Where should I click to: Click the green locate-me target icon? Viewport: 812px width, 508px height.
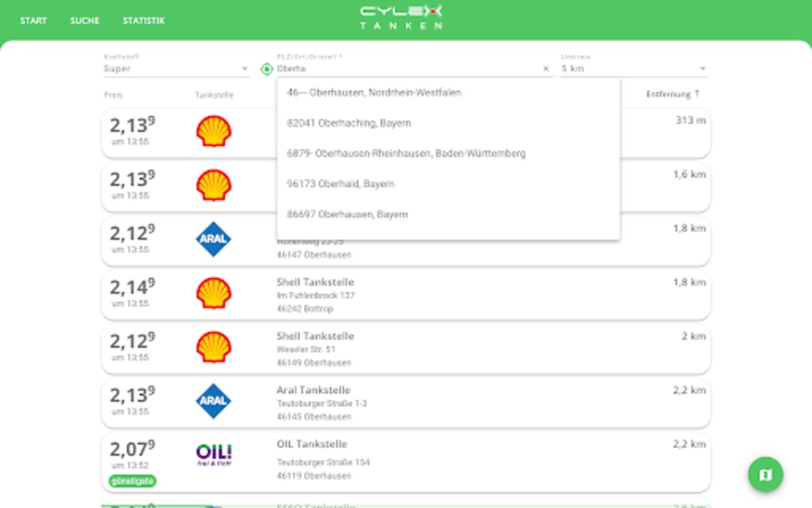[x=266, y=69]
